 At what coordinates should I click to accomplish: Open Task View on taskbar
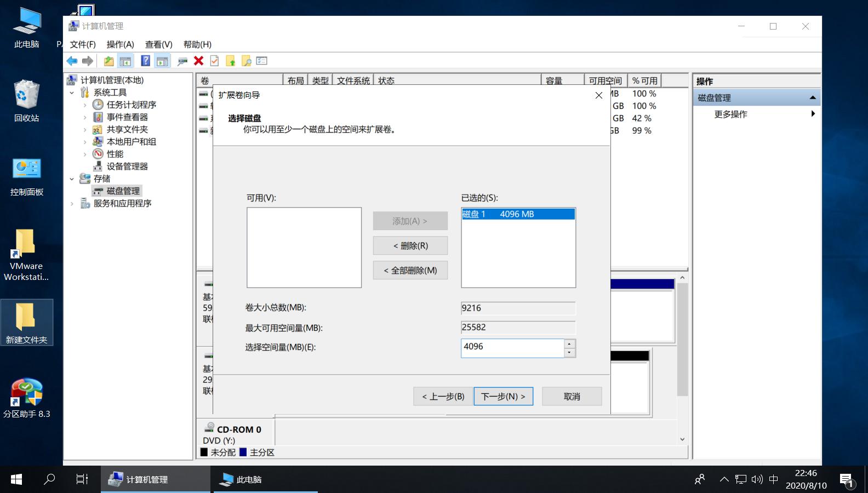tap(82, 479)
